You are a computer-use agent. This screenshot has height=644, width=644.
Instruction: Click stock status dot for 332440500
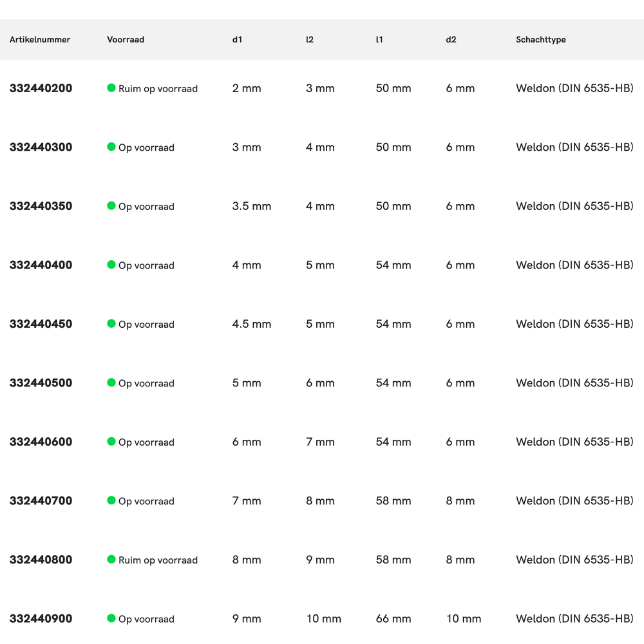coord(111,383)
